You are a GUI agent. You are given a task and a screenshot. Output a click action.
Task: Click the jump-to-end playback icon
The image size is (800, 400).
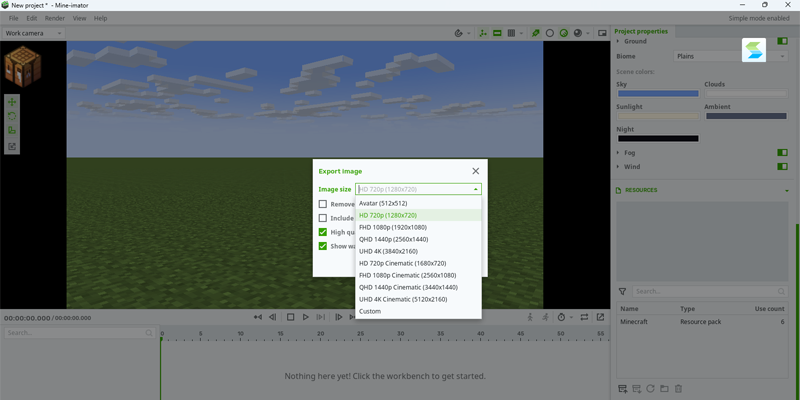pos(320,317)
